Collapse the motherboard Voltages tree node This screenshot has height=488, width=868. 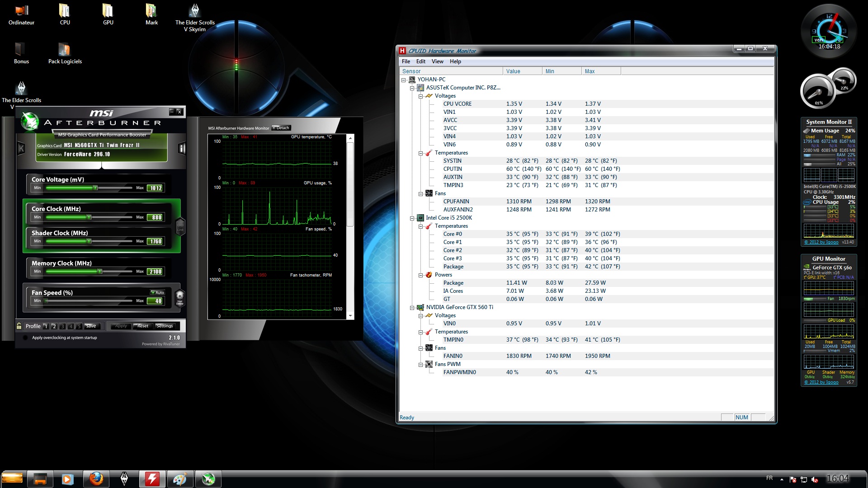[420, 96]
